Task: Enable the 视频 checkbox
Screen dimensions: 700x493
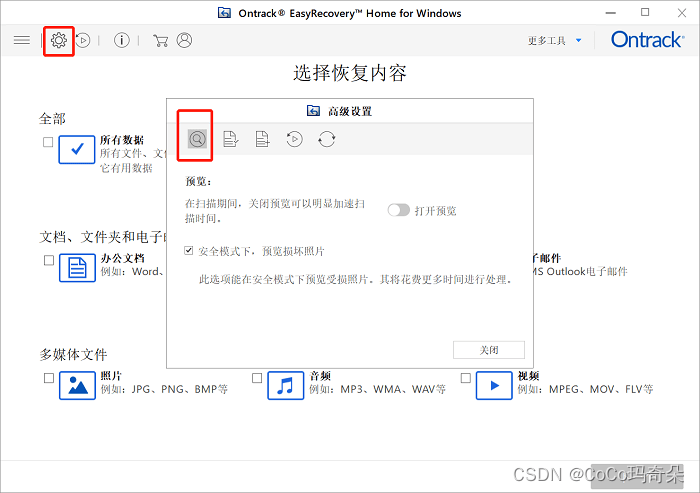Action: coord(466,378)
